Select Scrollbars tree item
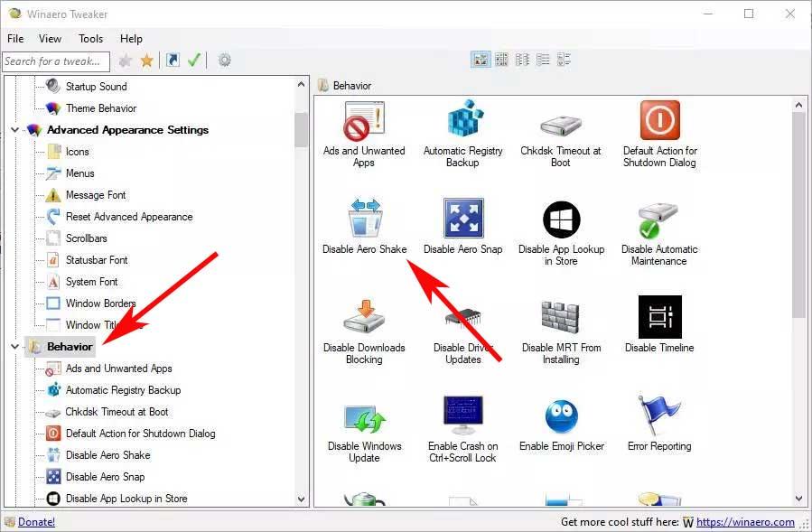This screenshot has height=532, width=812. 87,238
